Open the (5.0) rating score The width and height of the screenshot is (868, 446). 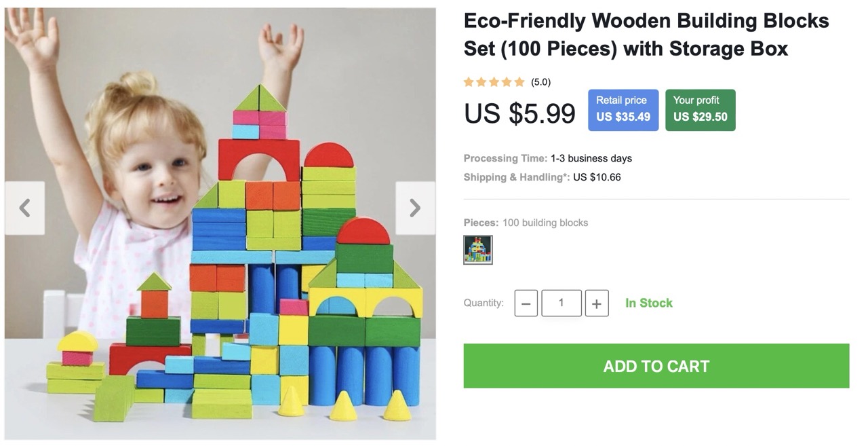(540, 82)
